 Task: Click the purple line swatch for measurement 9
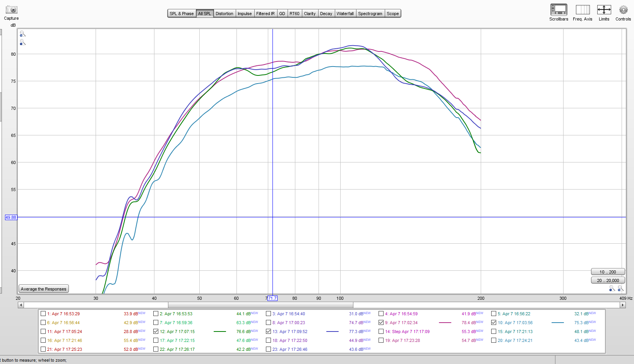click(x=445, y=323)
